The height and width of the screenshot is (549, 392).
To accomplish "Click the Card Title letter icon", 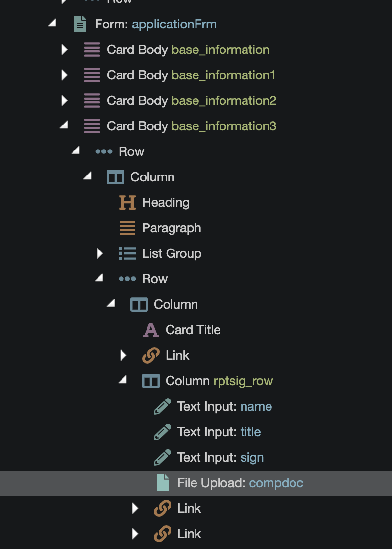I will 151,330.
